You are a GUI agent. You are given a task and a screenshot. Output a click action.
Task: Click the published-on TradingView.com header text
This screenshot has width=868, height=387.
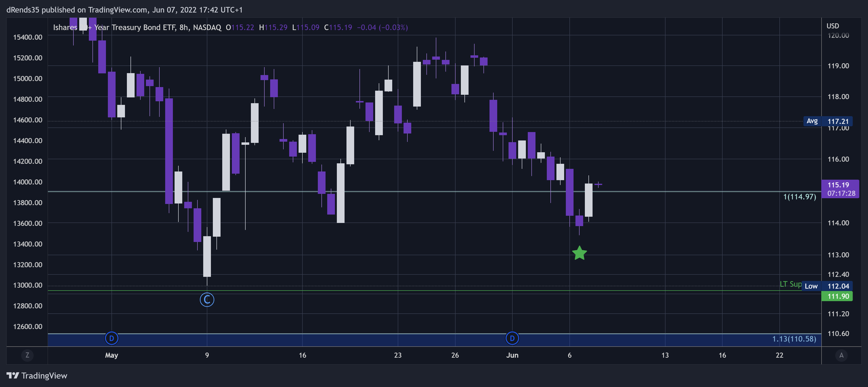click(x=124, y=10)
